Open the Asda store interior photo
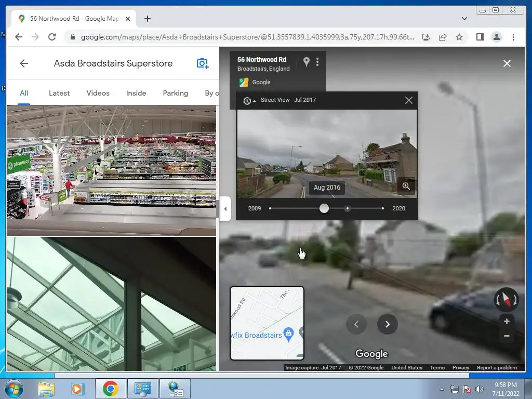Viewport: 532px width, 399px height. click(112, 170)
